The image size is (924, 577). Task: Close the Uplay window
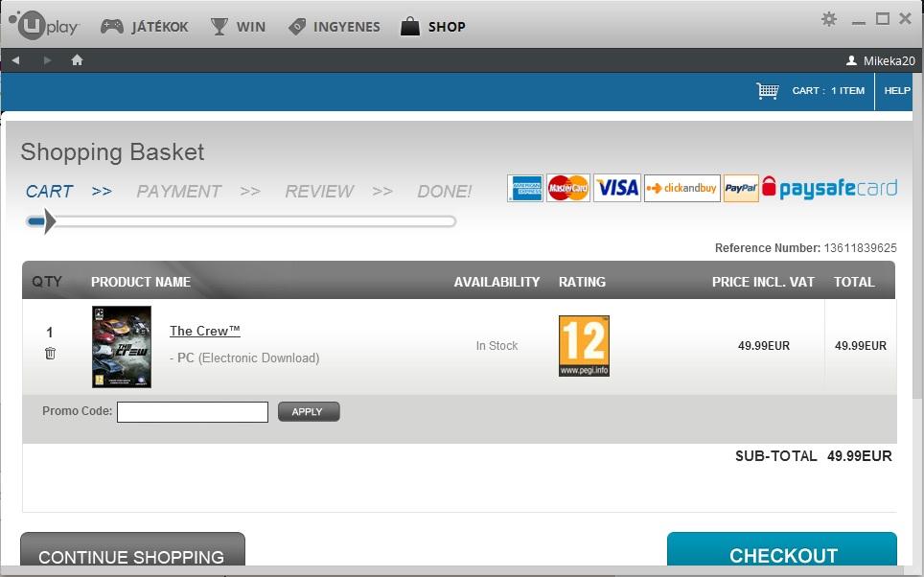(x=906, y=19)
